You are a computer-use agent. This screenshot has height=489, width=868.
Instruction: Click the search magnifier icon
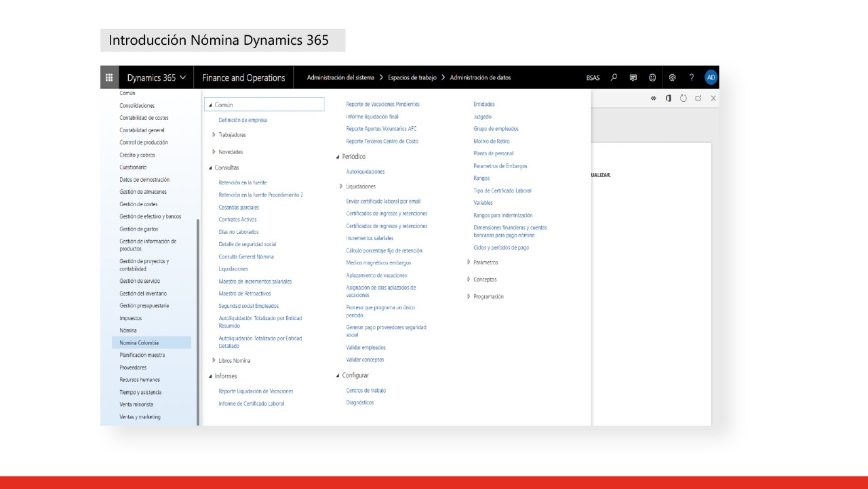[614, 77]
